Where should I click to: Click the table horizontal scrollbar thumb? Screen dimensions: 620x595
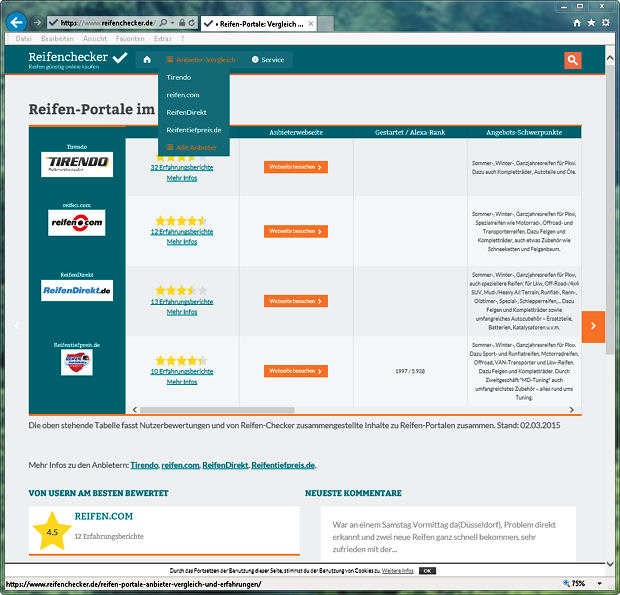pyautogui.click(x=217, y=410)
